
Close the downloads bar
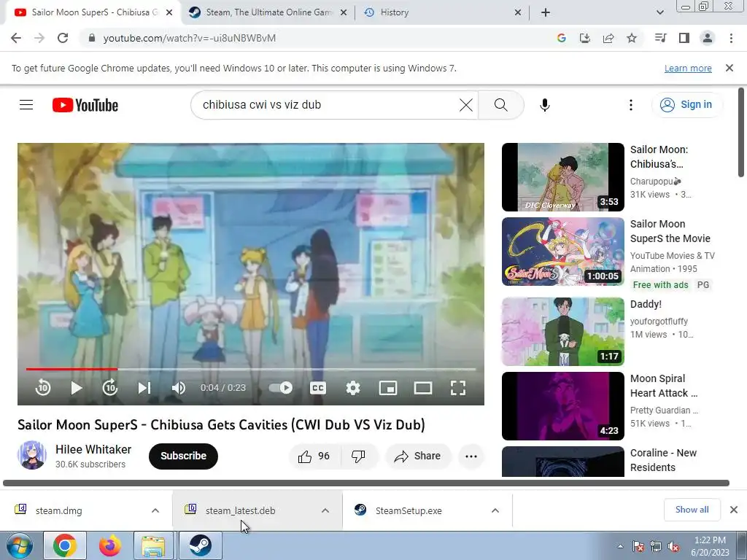734,510
